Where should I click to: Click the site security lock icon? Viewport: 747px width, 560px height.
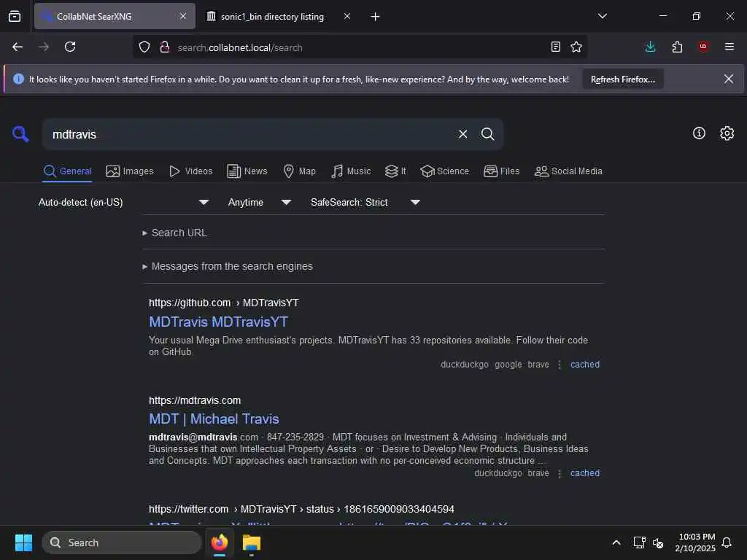(x=165, y=47)
